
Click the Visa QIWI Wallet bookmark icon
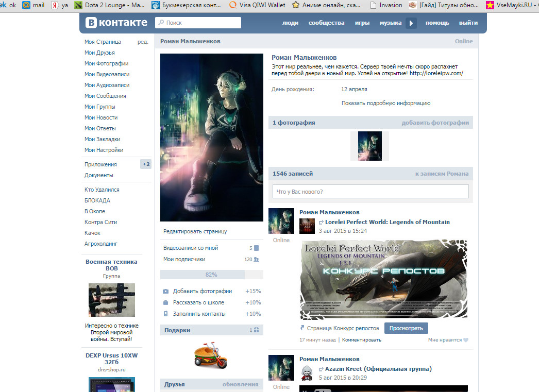pyautogui.click(x=233, y=5)
